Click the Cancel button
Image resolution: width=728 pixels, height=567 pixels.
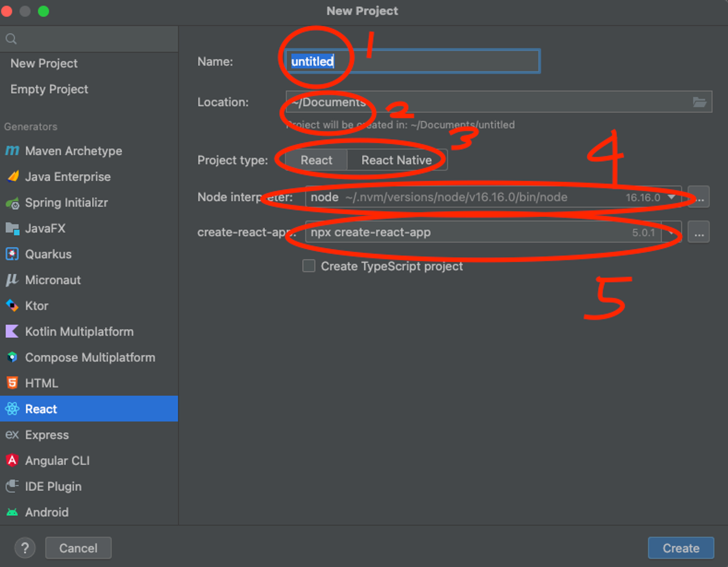[x=78, y=548]
